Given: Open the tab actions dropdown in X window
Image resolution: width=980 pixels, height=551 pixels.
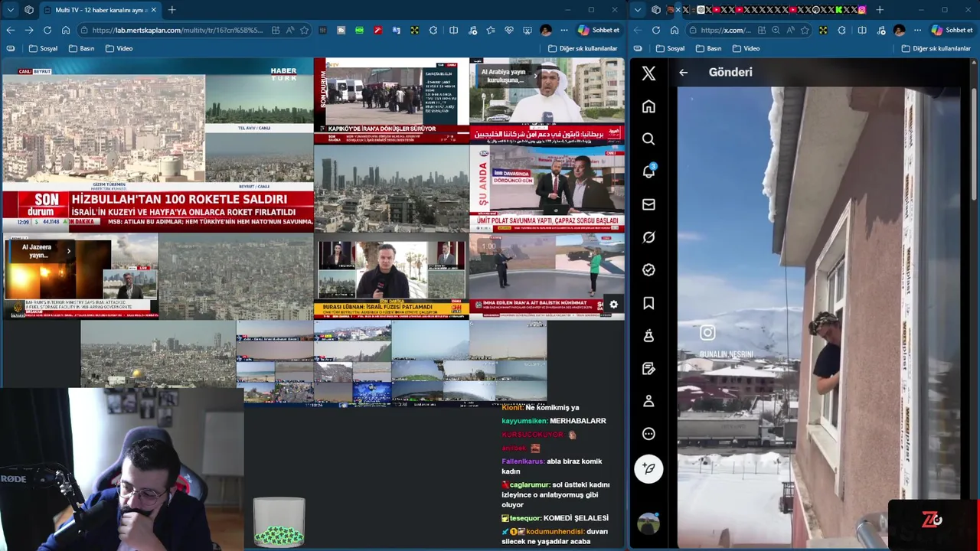Looking at the screenshot, I should (638, 10).
